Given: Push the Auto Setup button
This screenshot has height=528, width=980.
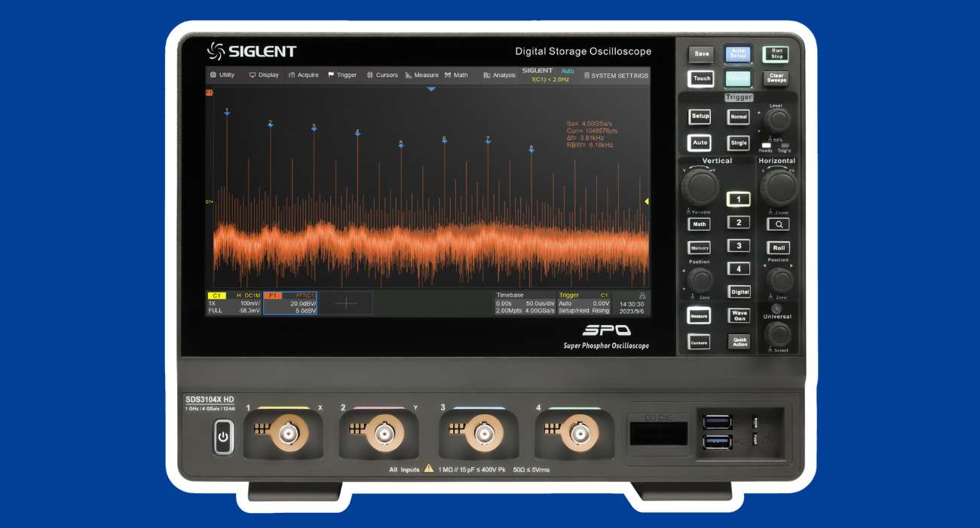Looking at the screenshot, I should [738, 54].
